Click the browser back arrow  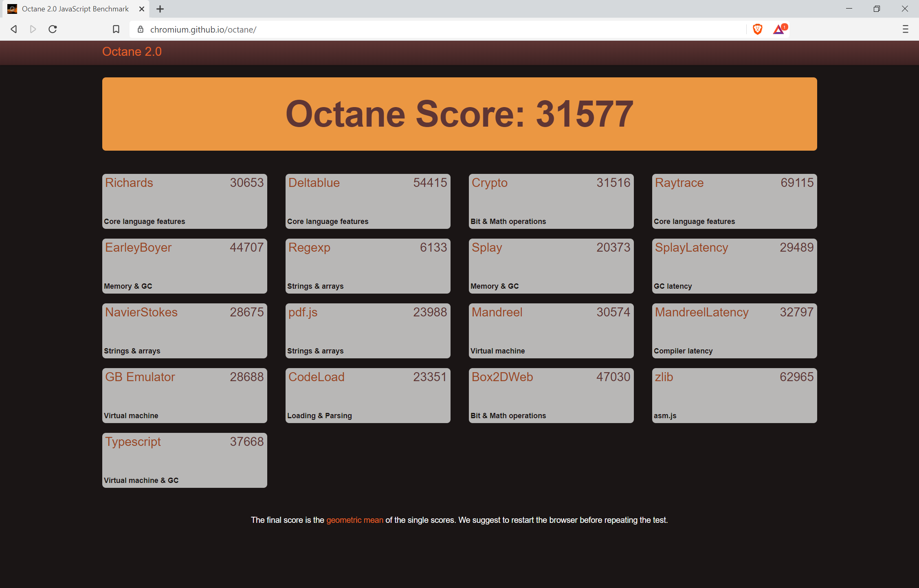(14, 29)
